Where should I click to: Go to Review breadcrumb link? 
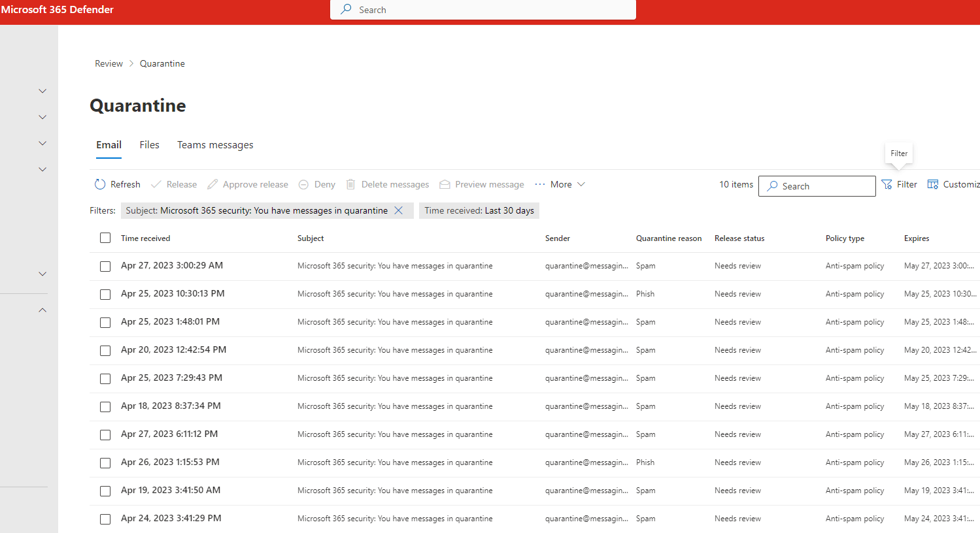click(x=109, y=63)
